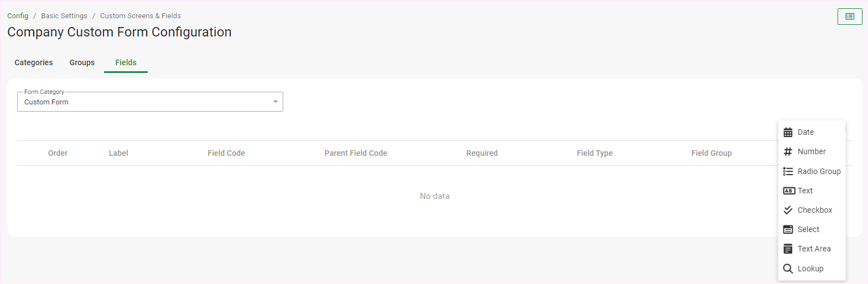Expand the Form Category dropdown arrow

275,102
